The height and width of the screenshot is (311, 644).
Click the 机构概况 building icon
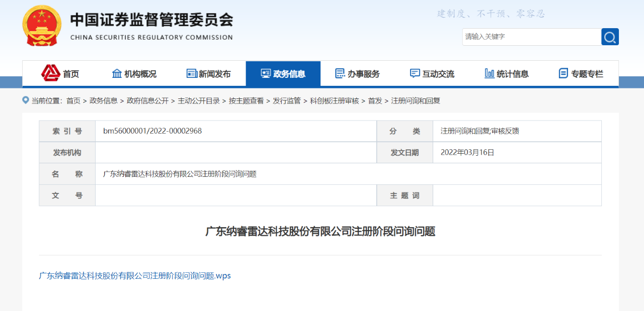click(x=117, y=73)
